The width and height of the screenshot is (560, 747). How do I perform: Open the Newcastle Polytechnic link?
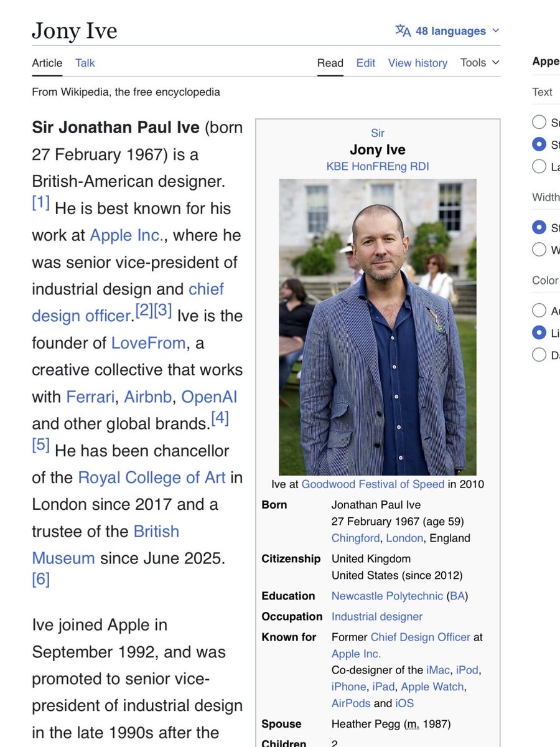pos(387,596)
